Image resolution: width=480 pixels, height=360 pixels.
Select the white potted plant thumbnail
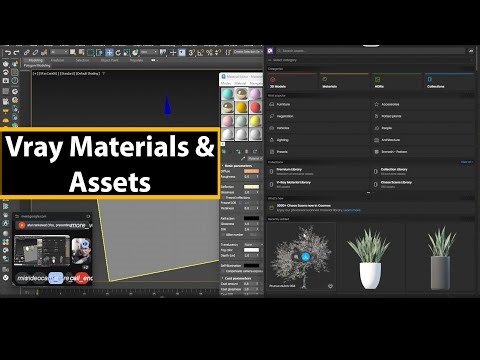pyautogui.click(x=370, y=258)
